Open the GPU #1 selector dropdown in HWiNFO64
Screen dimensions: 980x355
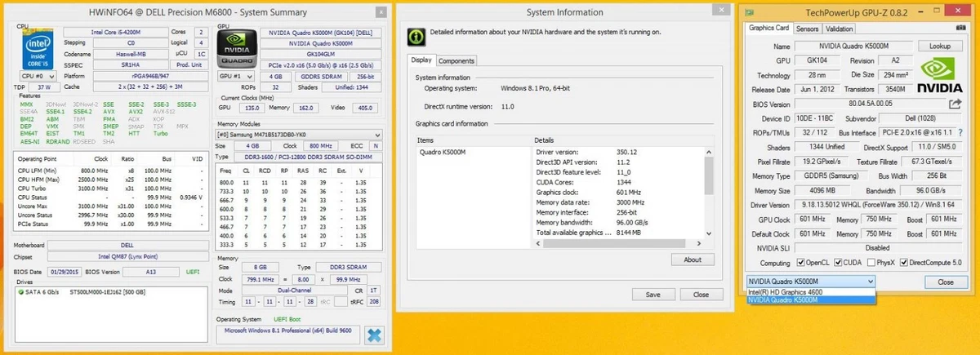pyautogui.click(x=238, y=75)
